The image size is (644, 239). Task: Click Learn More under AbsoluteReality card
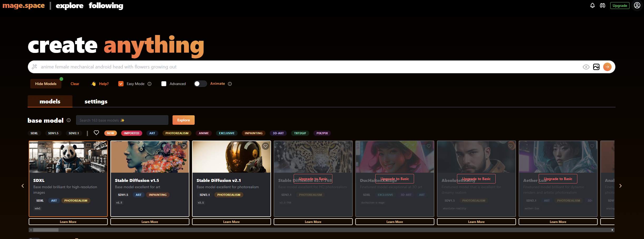tap(476, 222)
